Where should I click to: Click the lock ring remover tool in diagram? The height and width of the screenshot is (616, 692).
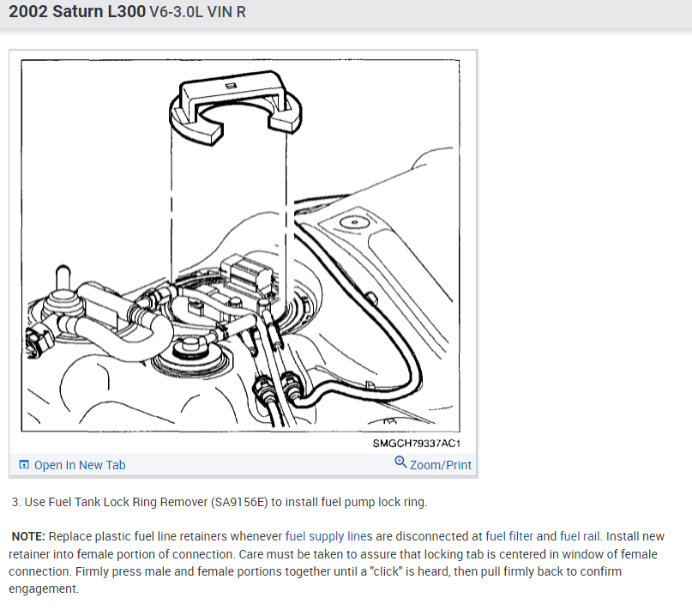click(235, 108)
